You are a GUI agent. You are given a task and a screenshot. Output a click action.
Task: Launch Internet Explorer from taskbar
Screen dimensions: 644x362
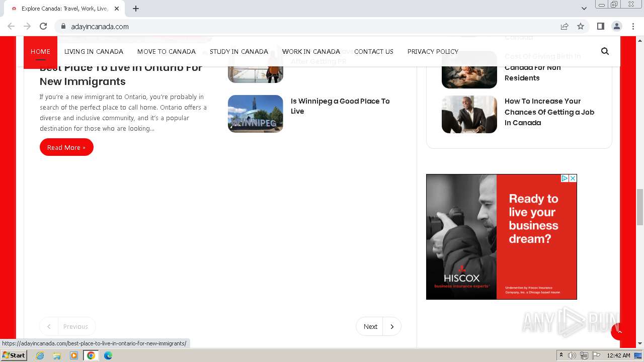click(40, 355)
